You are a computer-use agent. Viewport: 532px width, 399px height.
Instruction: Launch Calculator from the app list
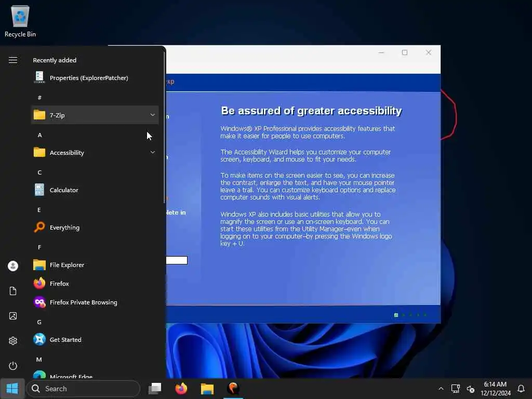tap(95, 190)
